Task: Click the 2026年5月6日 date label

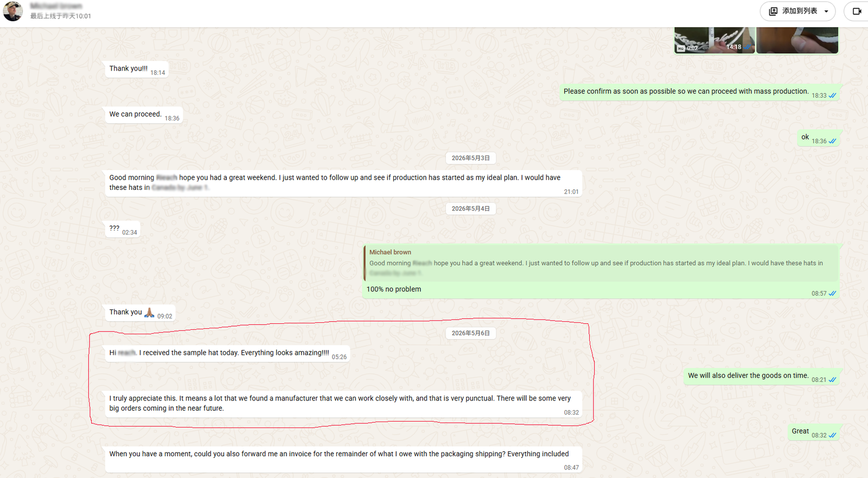Action: click(470, 333)
